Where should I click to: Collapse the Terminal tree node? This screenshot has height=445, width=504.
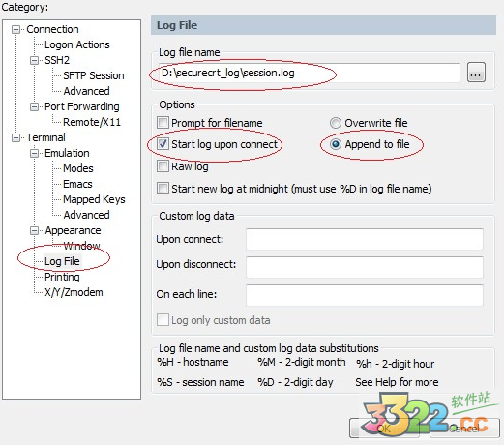(15, 138)
